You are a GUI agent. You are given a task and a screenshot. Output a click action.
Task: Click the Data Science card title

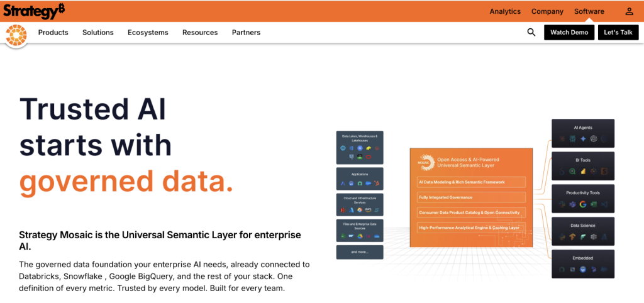pyautogui.click(x=583, y=226)
